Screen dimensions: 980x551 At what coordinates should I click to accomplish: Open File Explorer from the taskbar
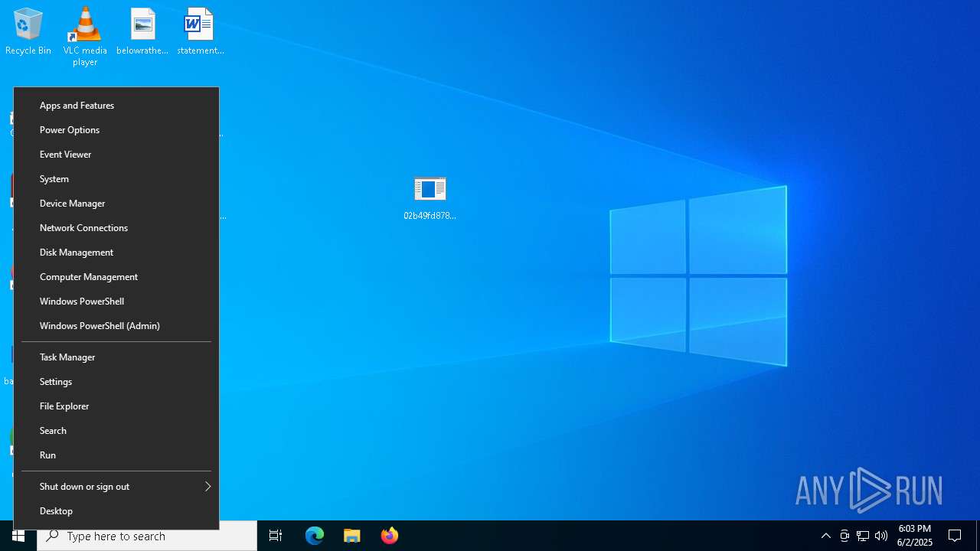(x=352, y=536)
